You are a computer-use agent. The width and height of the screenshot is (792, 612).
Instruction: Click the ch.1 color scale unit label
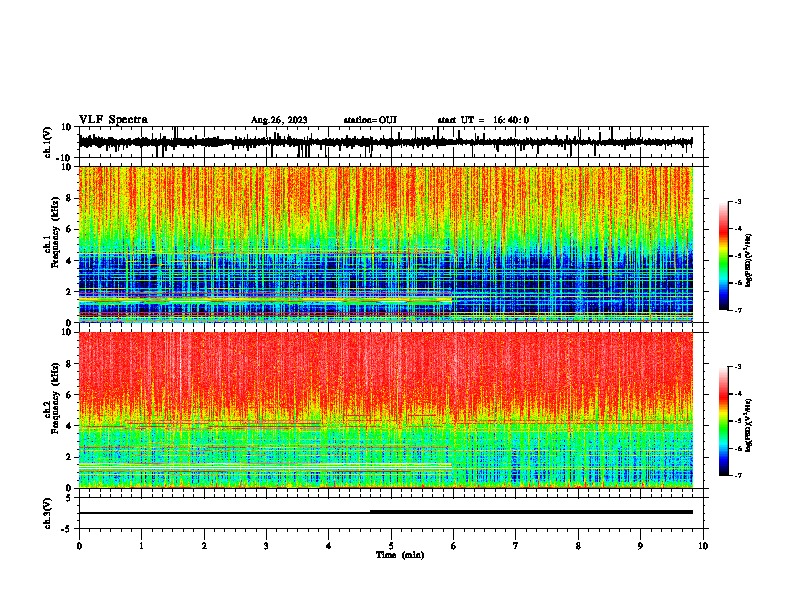tap(748, 260)
